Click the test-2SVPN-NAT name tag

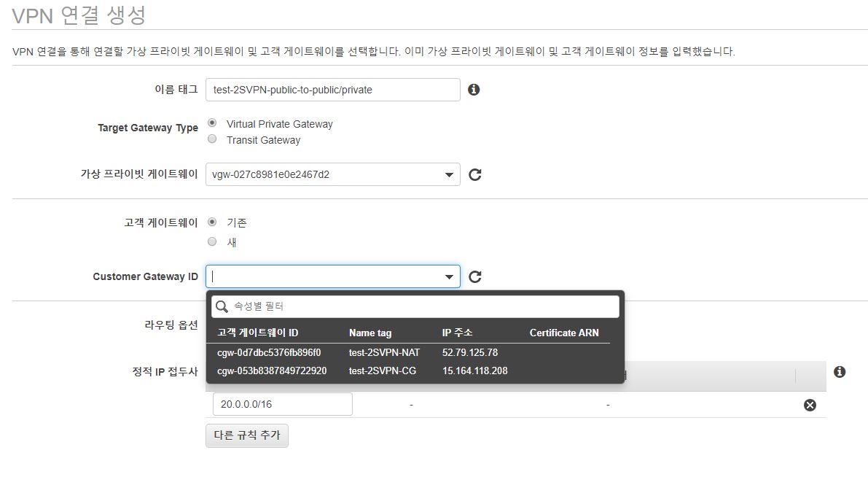pos(384,352)
